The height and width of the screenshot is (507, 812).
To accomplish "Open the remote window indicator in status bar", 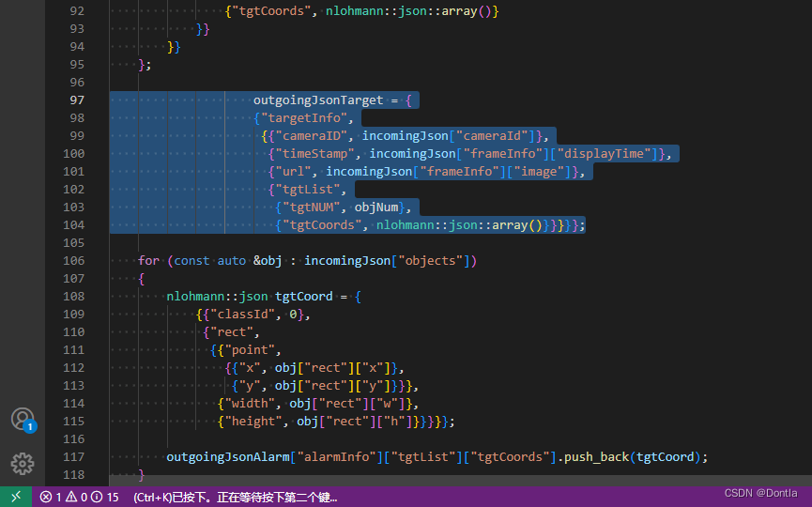I will pyautogui.click(x=16, y=498).
